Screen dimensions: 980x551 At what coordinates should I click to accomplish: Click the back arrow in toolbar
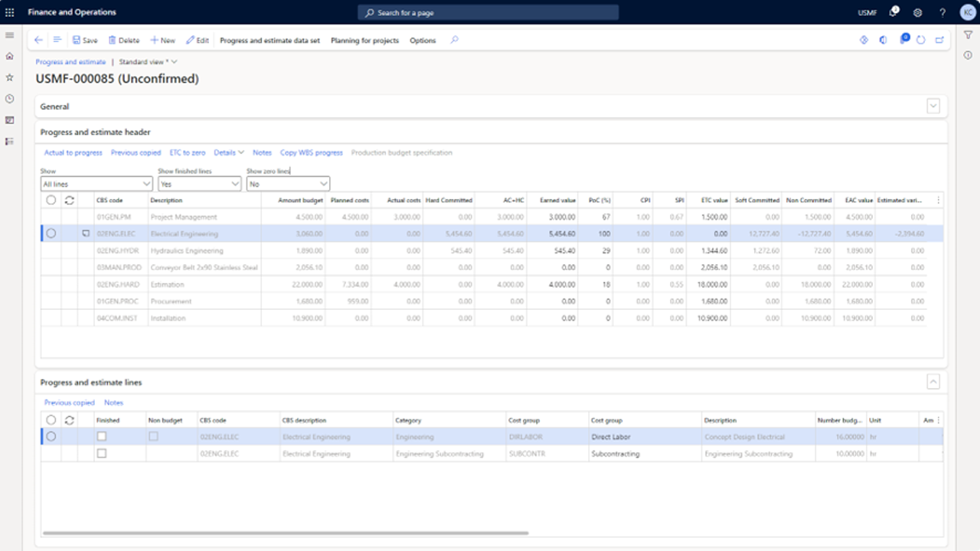(38, 41)
